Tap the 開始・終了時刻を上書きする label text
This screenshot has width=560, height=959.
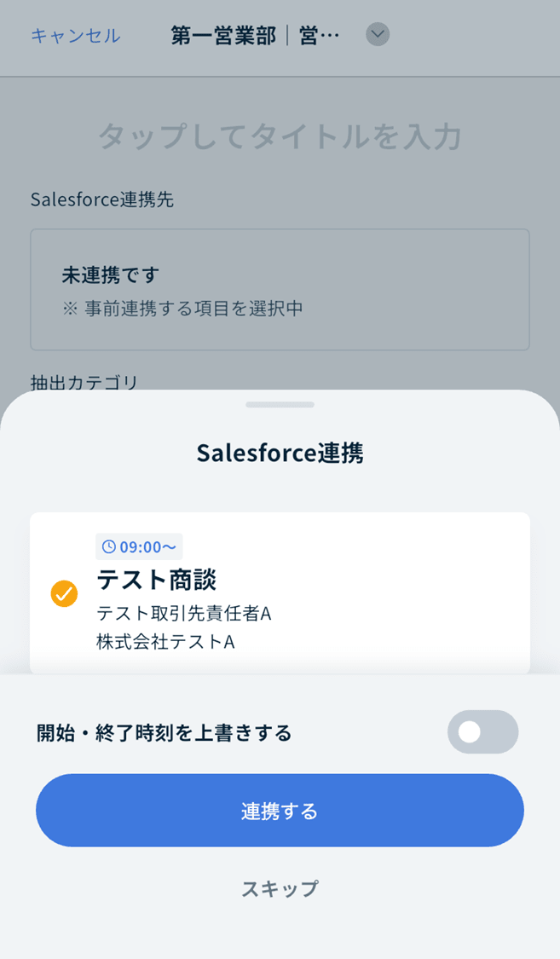tap(165, 733)
